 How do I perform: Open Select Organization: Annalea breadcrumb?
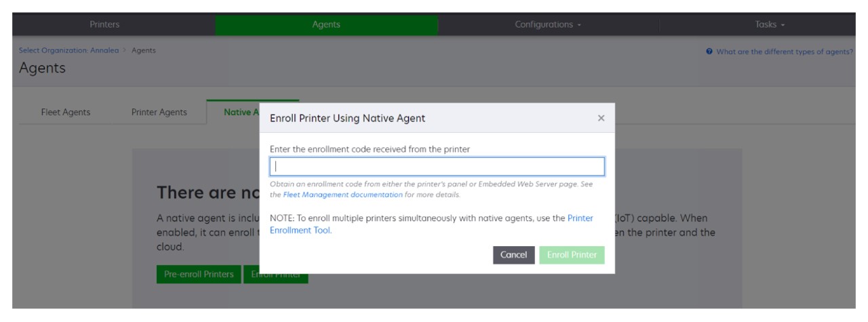(x=68, y=52)
